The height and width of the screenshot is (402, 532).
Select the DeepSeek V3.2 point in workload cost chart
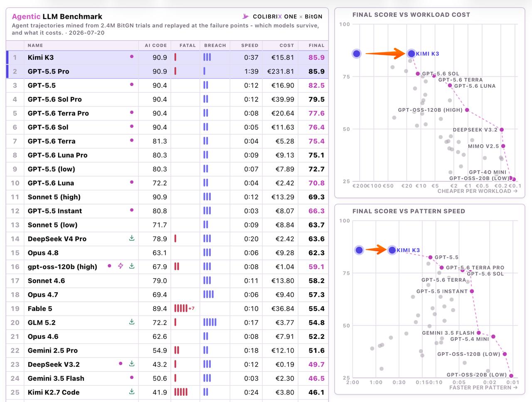pos(502,130)
